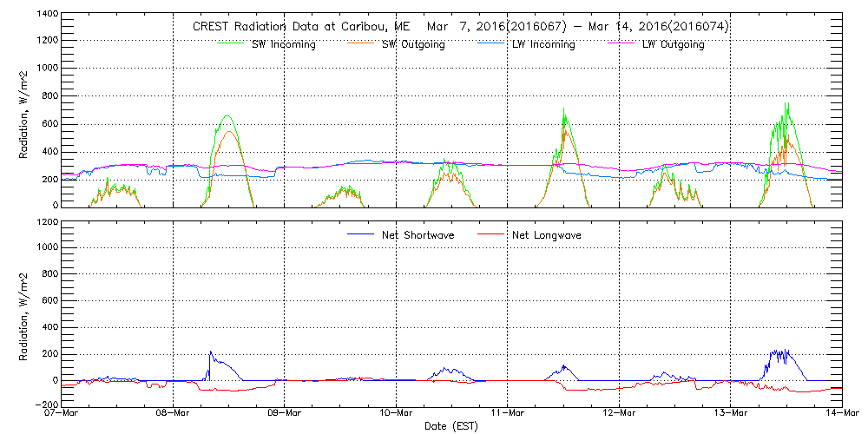Select the 13-Mar date tick label
Screen dimensions: 868x434
pyautogui.click(x=731, y=413)
